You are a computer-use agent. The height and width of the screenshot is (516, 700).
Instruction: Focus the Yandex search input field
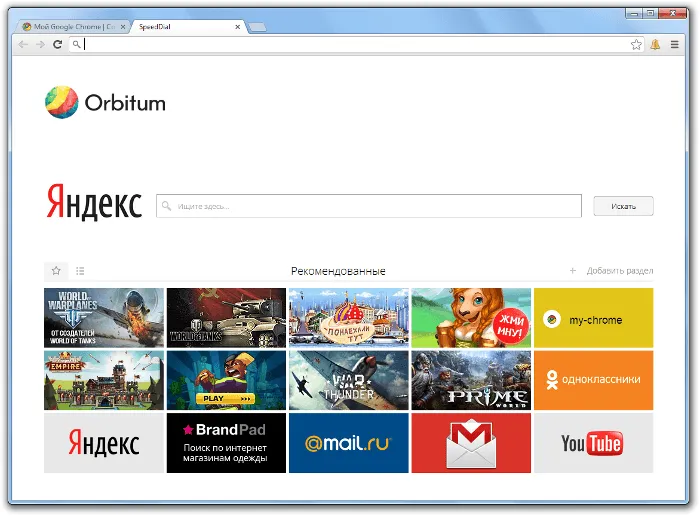coord(369,206)
